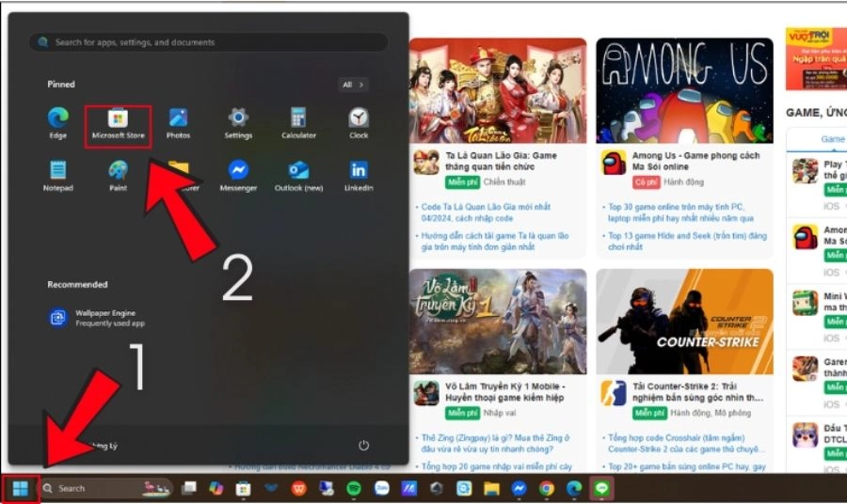Open Hướng dẫn cách tải game Ta là quan link

[x=495, y=242]
